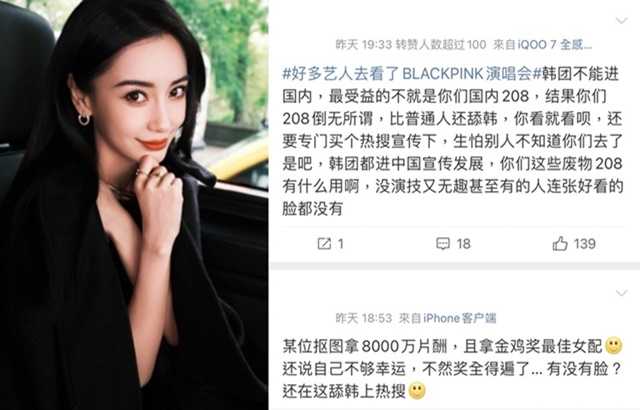
Task: Open the post beginning 某位抠图拿8000万片酬
Action: 452,369
